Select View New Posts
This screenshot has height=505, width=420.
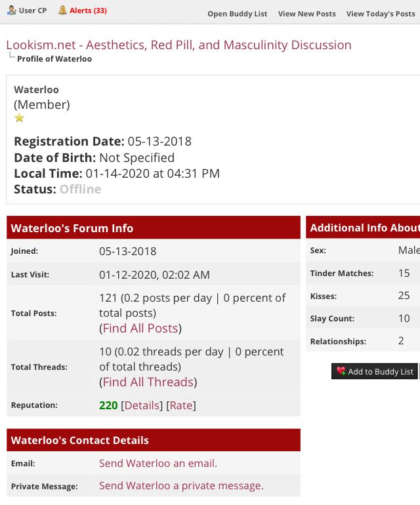tap(306, 14)
